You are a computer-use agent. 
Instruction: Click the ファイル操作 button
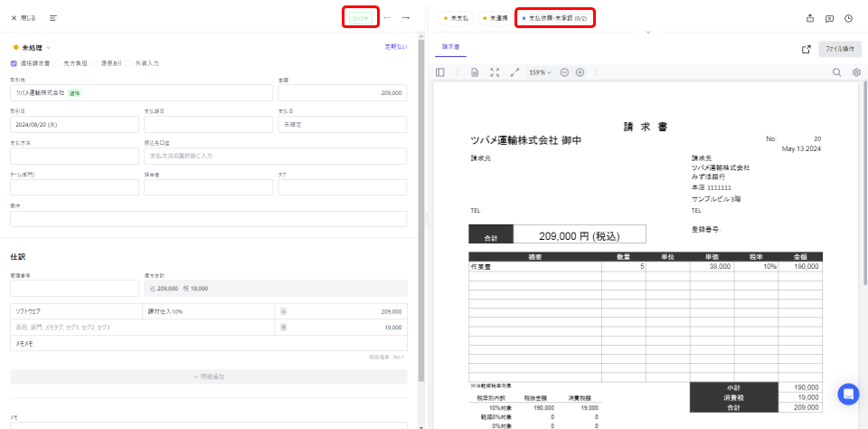point(840,49)
